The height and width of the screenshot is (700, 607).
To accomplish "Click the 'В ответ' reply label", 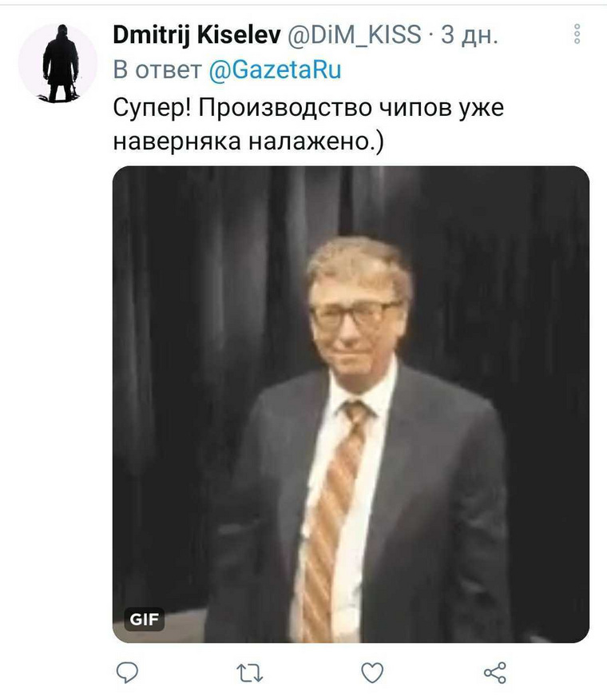I will click(157, 70).
